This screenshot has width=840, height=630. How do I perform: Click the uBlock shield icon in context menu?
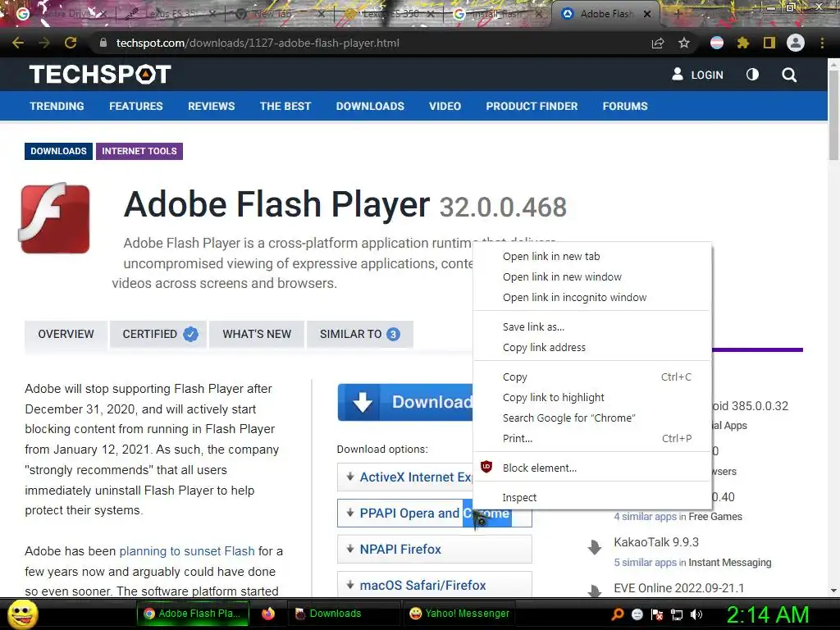click(486, 467)
